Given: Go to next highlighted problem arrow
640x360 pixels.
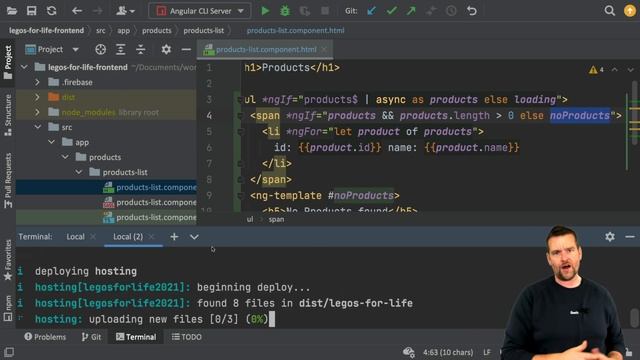Looking at the screenshot, I should (x=631, y=70).
